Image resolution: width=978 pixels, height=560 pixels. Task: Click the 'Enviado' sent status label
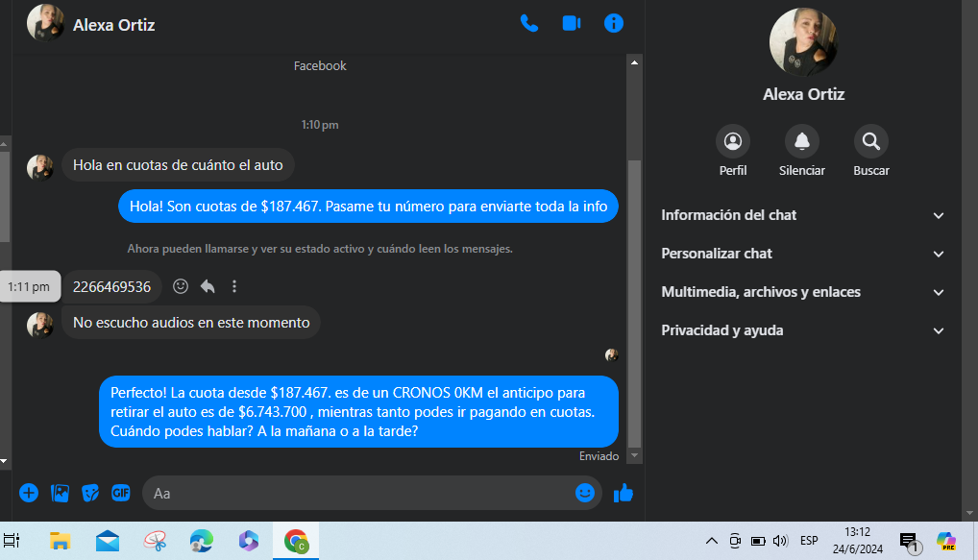tap(599, 456)
